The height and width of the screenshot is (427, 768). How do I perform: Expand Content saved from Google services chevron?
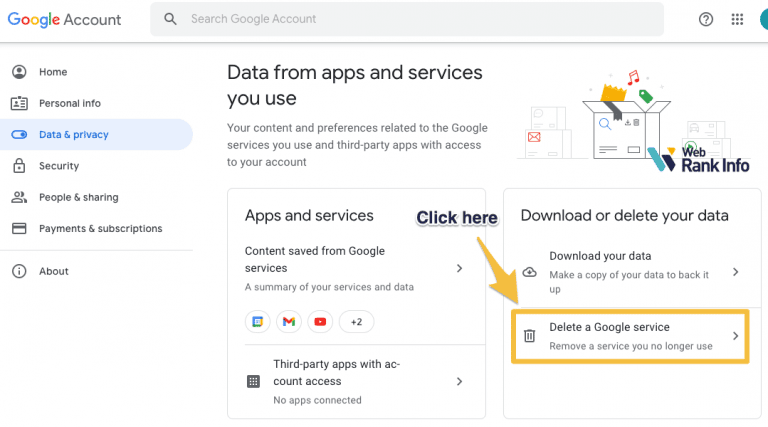[x=459, y=268]
